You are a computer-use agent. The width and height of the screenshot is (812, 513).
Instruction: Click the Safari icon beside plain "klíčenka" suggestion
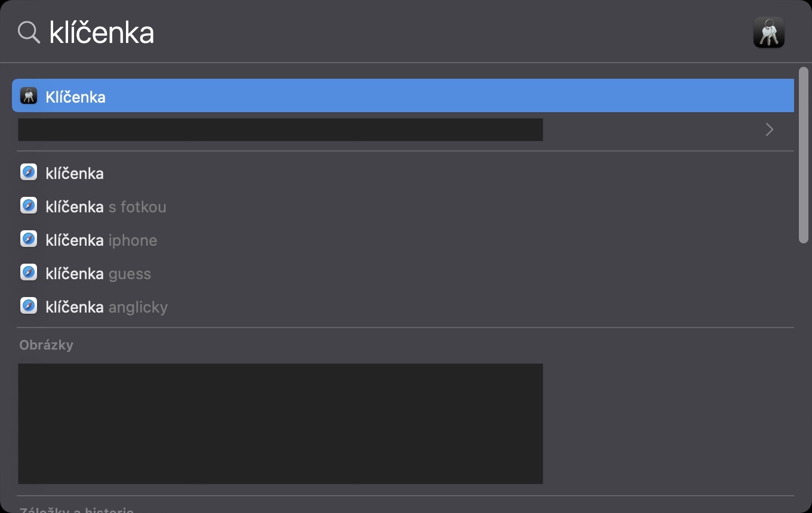(x=29, y=173)
